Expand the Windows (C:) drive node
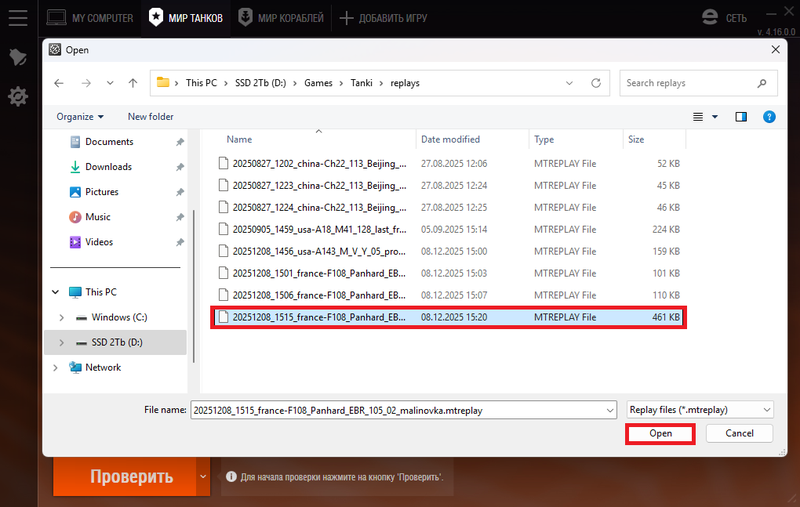The width and height of the screenshot is (800, 507). (x=61, y=317)
